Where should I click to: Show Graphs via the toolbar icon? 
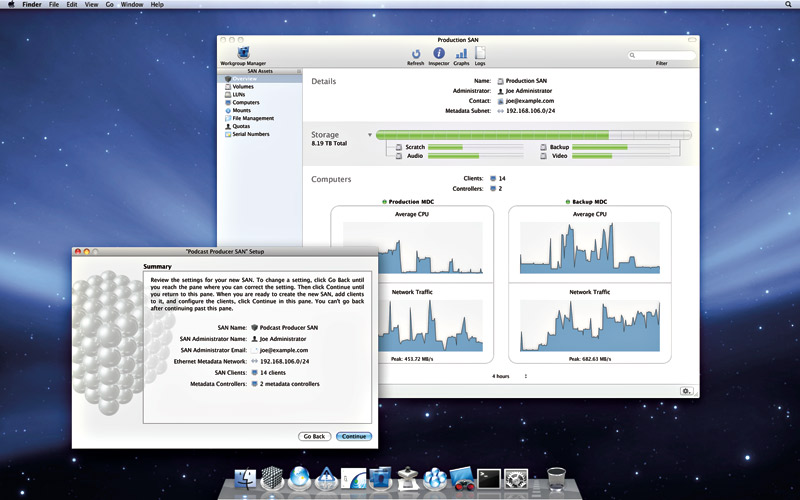460,54
